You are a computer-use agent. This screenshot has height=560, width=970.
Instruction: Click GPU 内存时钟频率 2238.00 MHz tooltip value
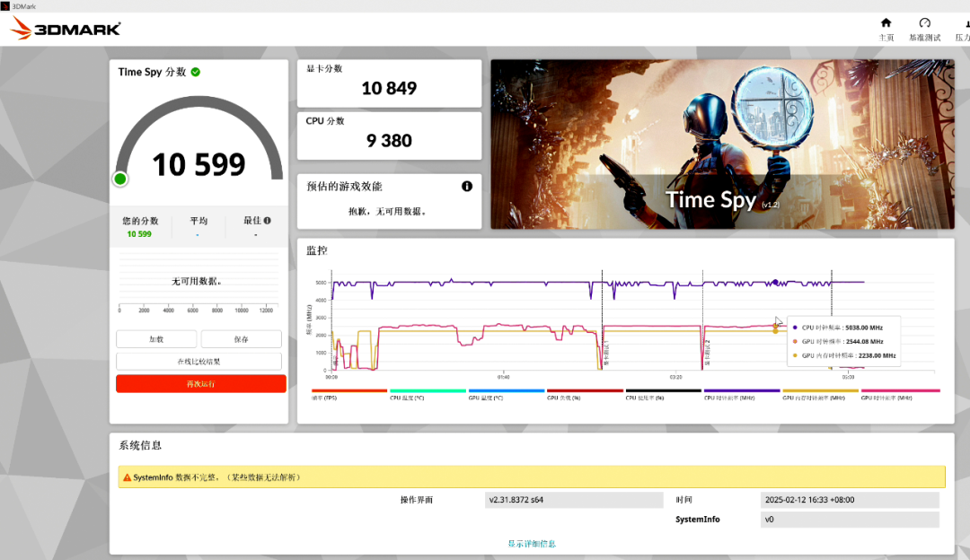click(x=877, y=355)
